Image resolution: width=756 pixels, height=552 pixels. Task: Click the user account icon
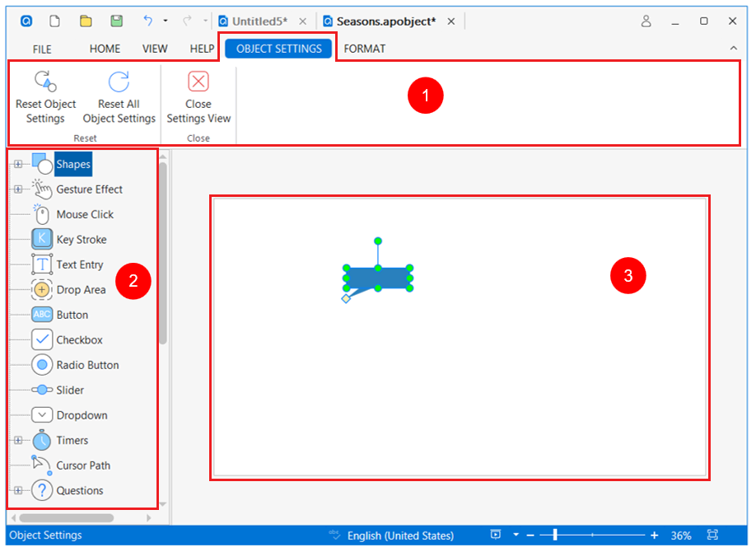pyautogui.click(x=646, y=21)
